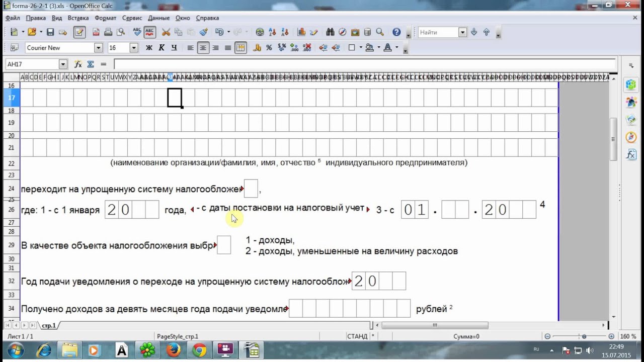Insert a chart using the chart icon
The width and height of the screenshot is (644, 362).
point(301,32)
